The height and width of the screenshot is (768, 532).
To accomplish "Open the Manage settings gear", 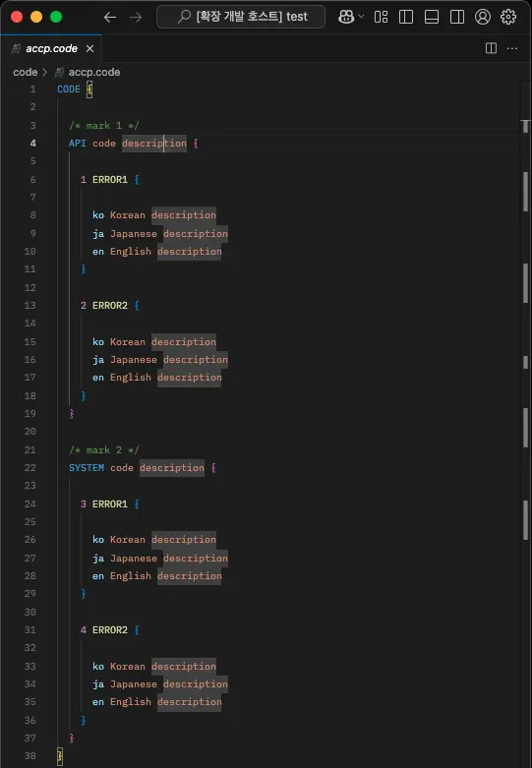I will 508,17.
